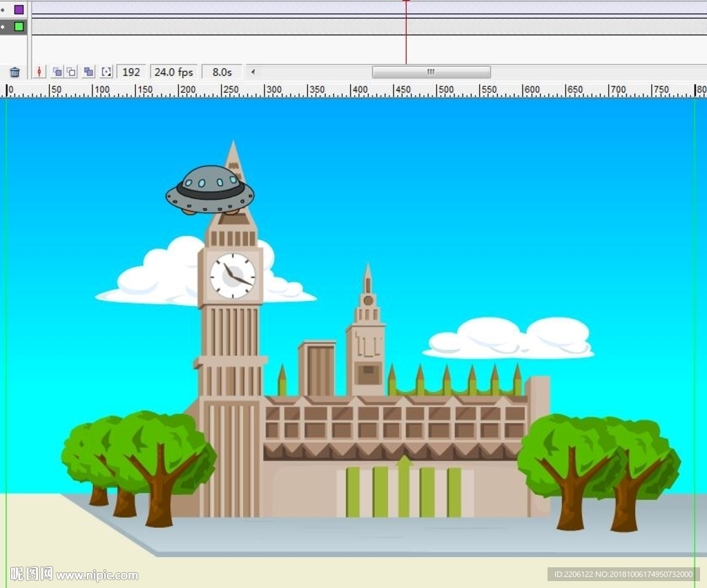Viewport: 707px width, 588px height.
Task: Toggle Edit Multiple Frames button
Action: coord(89,72)
